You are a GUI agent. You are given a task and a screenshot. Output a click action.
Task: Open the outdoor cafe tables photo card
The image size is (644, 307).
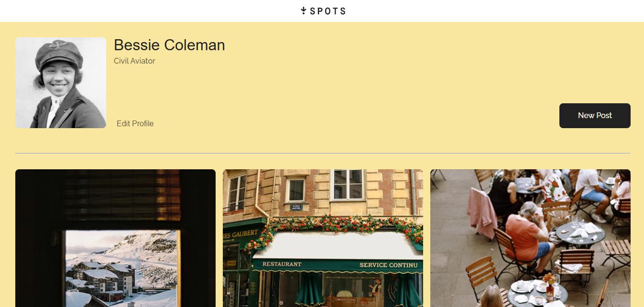point(530,238)
